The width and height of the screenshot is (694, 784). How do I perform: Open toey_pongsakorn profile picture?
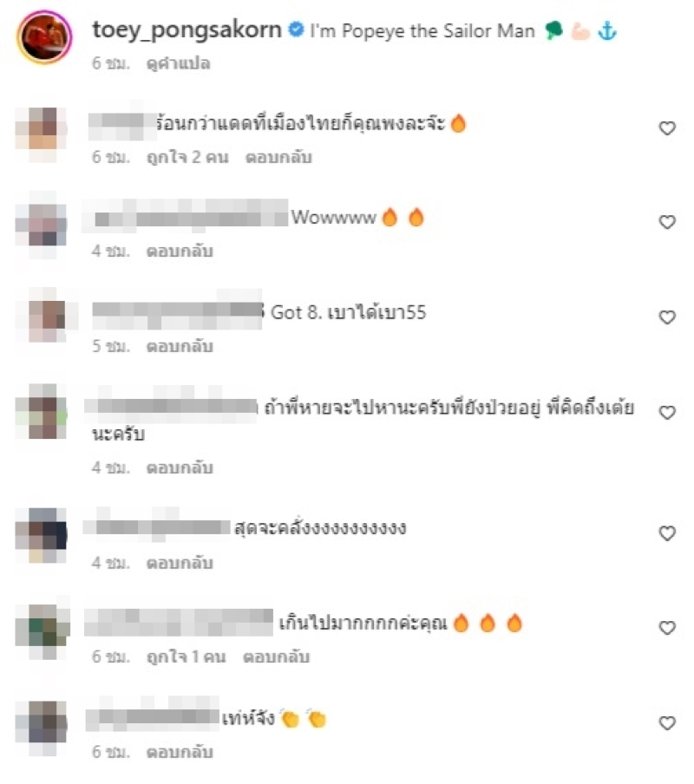(44, 37)
